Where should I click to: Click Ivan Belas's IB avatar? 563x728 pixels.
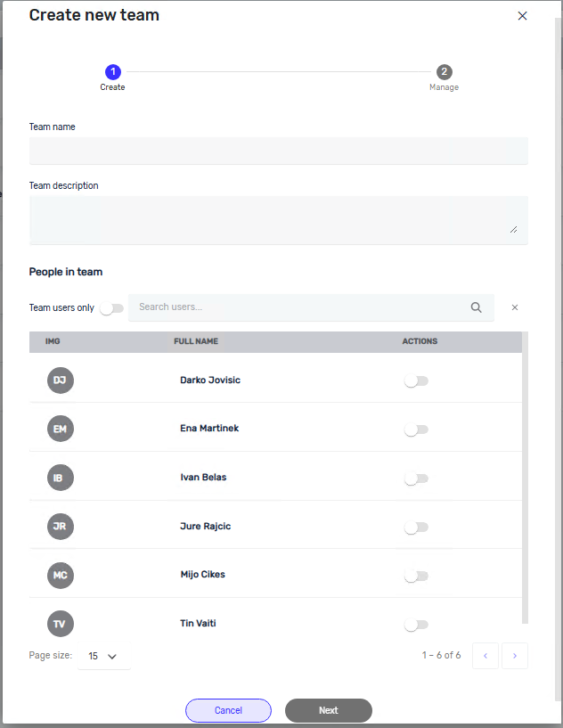61,478
